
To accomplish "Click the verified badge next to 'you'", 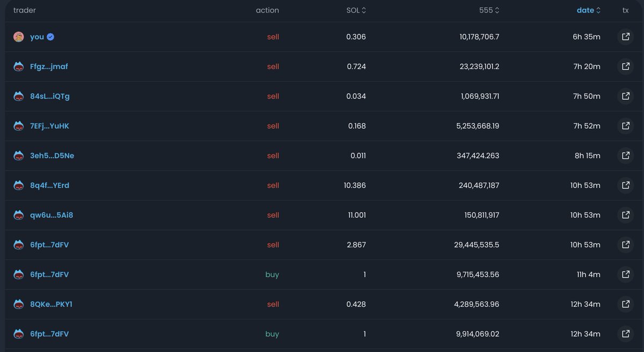I will click(x=50, y=37).
